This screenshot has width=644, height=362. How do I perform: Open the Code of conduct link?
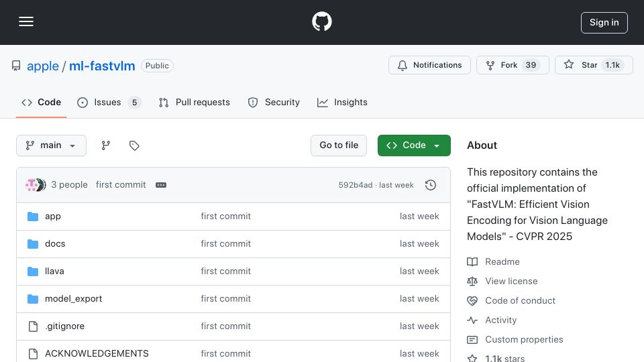520,300
